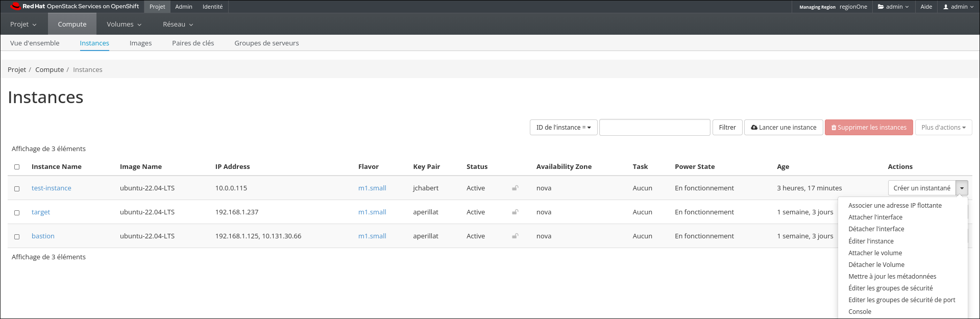
Task: Click the Filtrer button
Action: pos(727,128)
